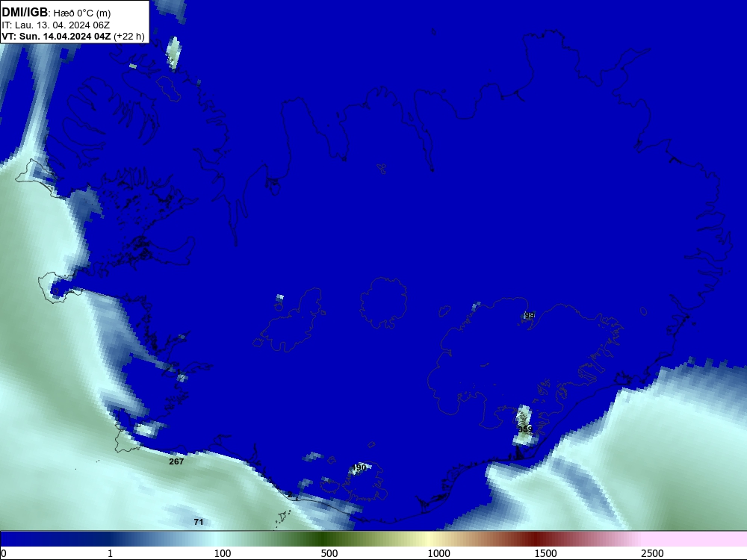This screenshot has height=560, width=747.
Task: Click the map value label 71
Action: coord(199,522)
